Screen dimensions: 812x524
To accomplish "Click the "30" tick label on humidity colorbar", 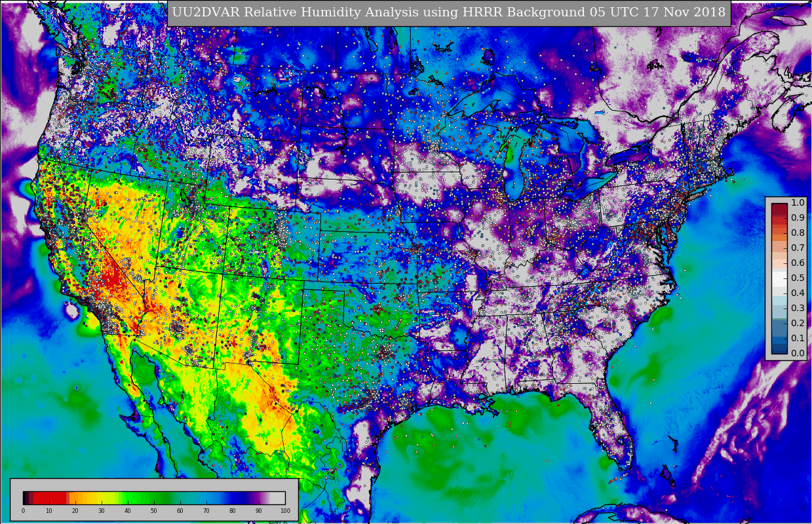I will [x=102, y=511].
